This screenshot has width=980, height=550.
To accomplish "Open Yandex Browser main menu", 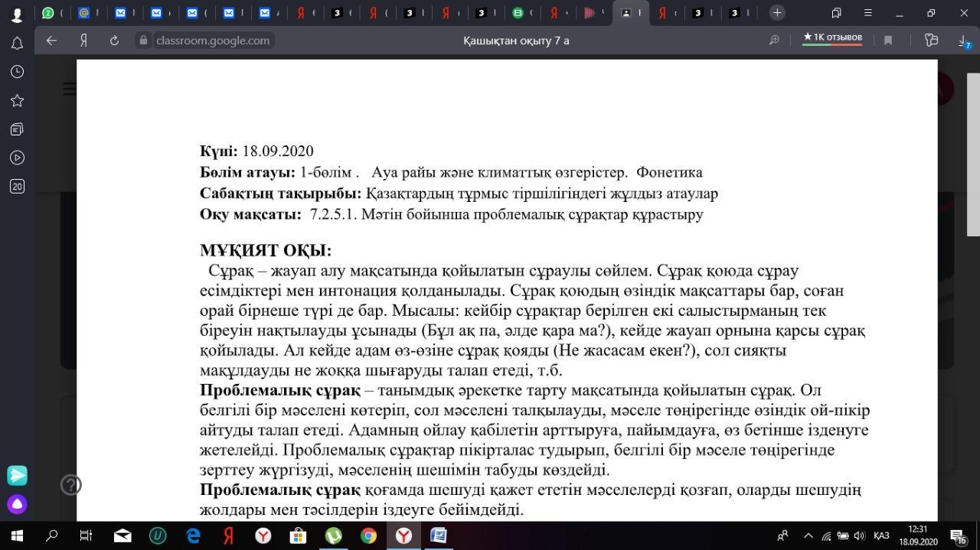I will 867,13.
